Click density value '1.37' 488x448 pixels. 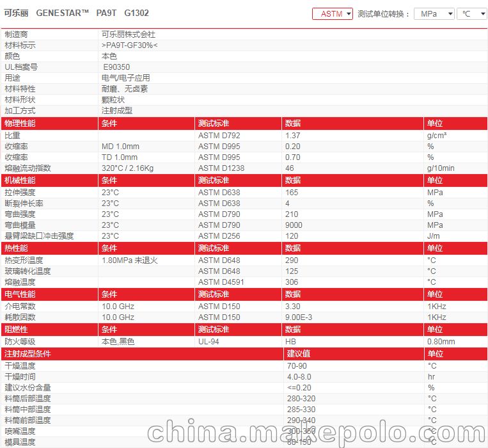point(292,136)
